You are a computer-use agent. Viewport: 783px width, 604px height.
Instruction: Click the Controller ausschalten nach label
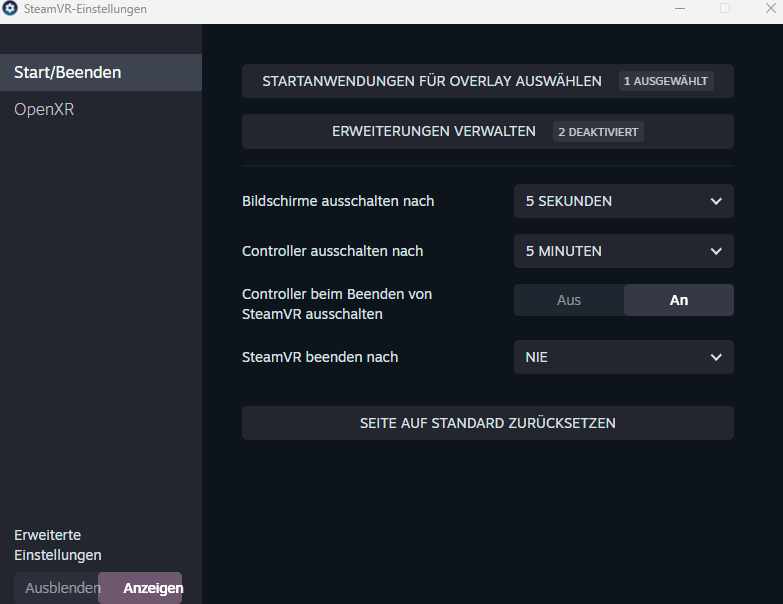coord(333,251)
